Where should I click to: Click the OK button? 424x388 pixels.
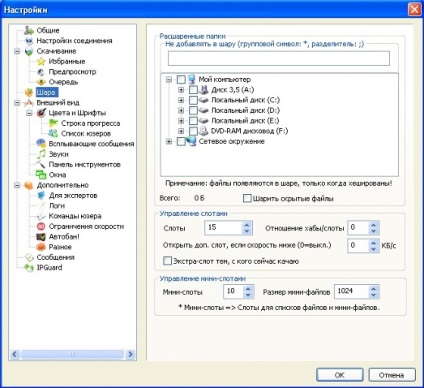(340, 375)
